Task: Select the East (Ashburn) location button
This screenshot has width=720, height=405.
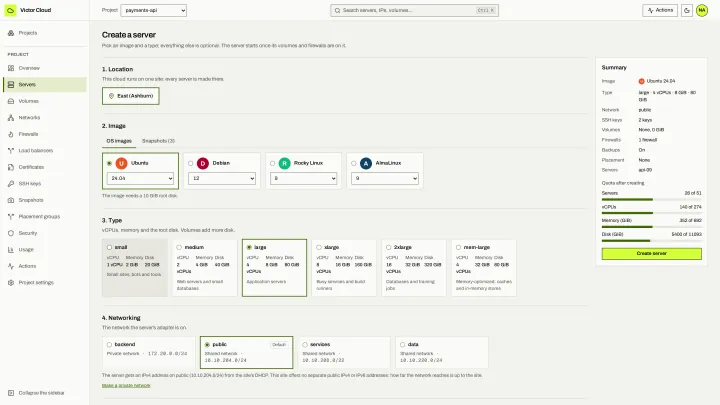Action: (x=131, y=96)
